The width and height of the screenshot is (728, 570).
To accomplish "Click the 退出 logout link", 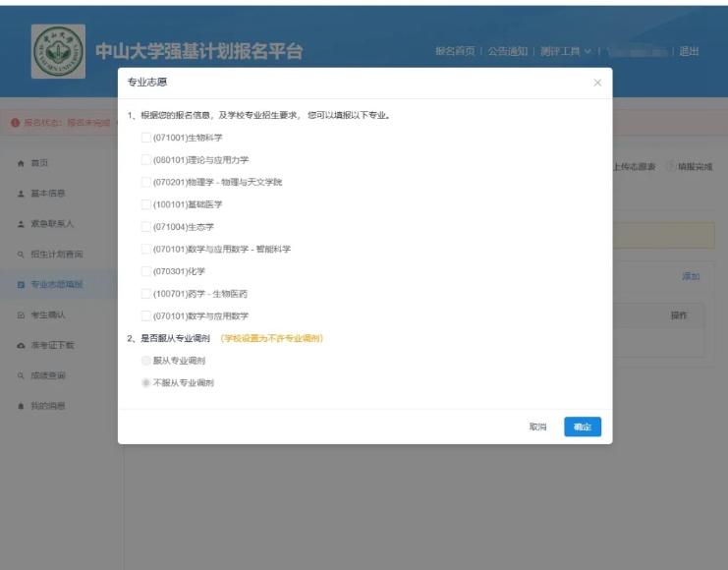I will coord(690,51).
